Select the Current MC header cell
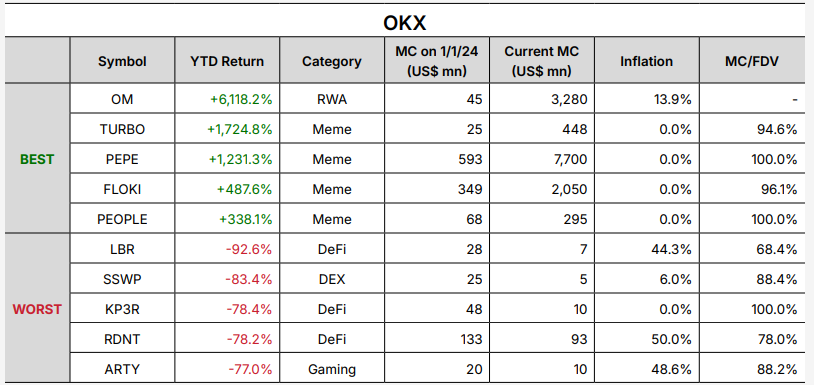This screenshot has width=814, height=385. click(541, 61)
